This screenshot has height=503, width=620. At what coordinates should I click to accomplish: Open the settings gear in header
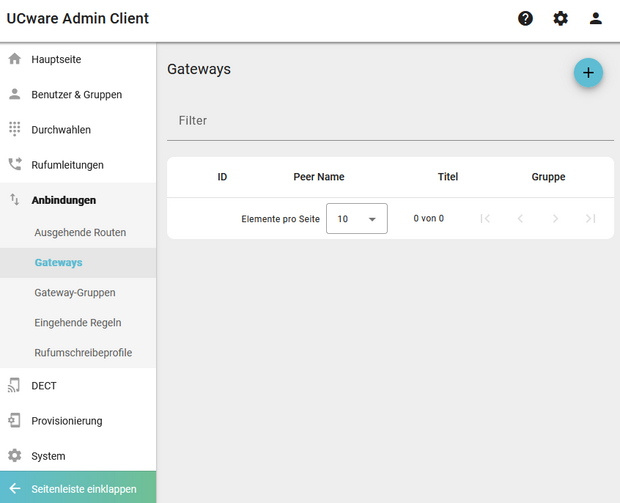(560, 18)
